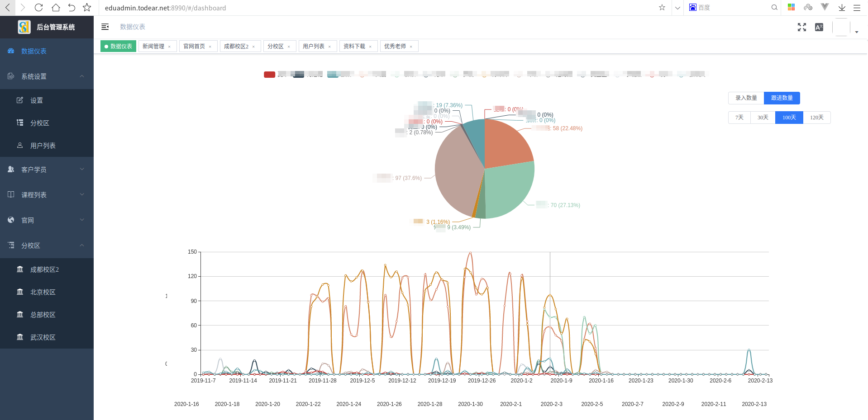Open 总部校区 with the bank icon
This screenshot has height=420, width=868.
47,315
